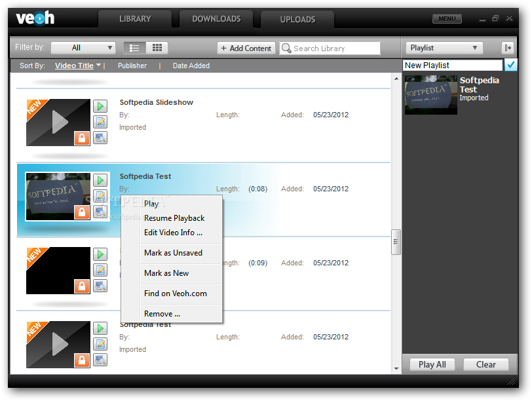Click the library scroll up arrow

(x=396, y=79)
